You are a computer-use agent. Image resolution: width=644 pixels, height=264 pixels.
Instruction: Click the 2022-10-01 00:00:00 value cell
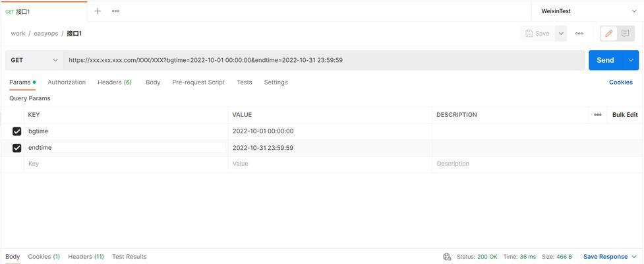330,131
